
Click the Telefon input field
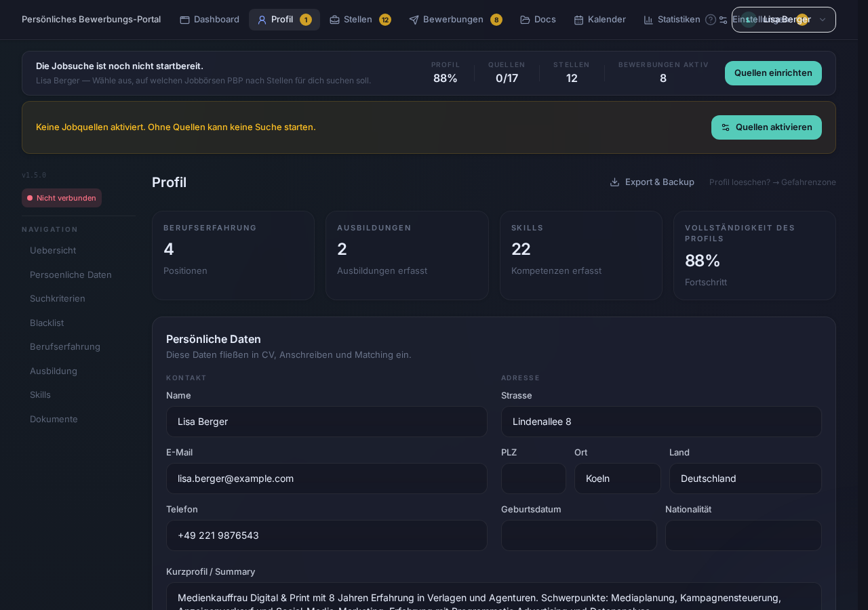[327, 535]
